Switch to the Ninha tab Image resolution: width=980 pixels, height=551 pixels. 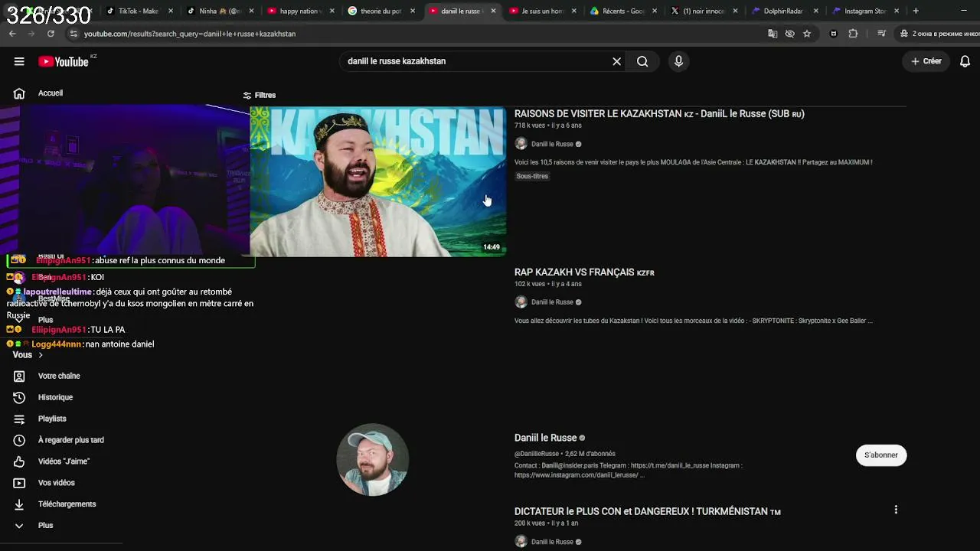click(218, 11)
